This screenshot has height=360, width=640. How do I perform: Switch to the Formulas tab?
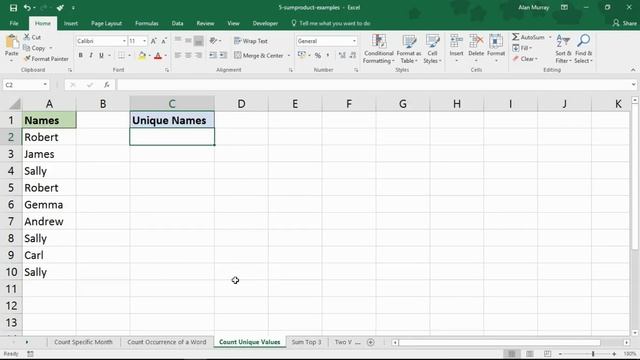pyautogui.click(x=147, y=23)
